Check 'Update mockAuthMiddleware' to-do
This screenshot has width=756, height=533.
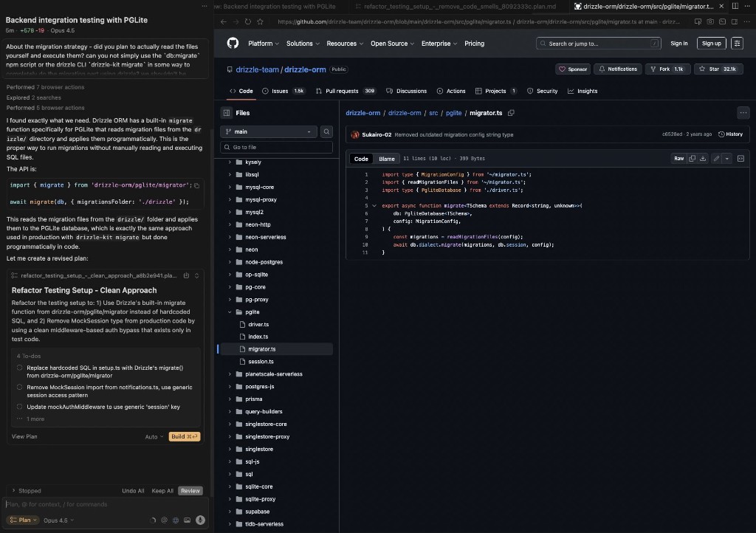point(20,407)
